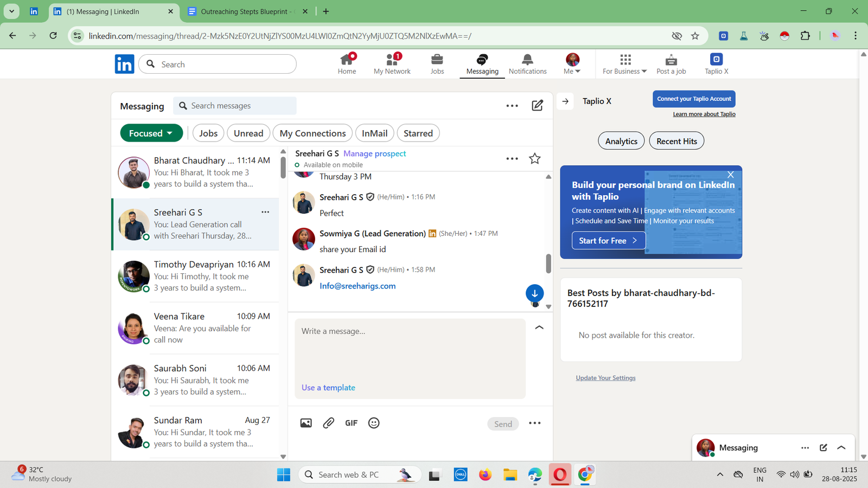Screen dimensions: 868x488
Task: Open the GIF picker
Action: pyautogui.click(x=351, y=423)
